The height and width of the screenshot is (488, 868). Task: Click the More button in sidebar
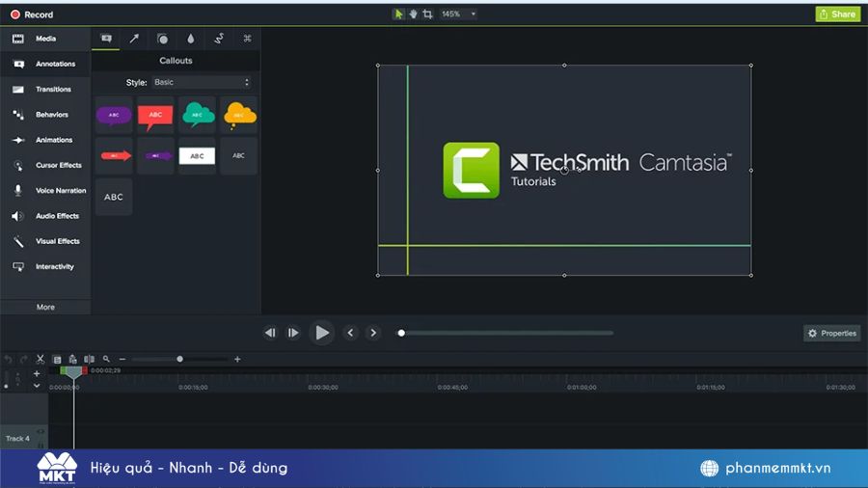pyautogui.click(x=45, y=307)
